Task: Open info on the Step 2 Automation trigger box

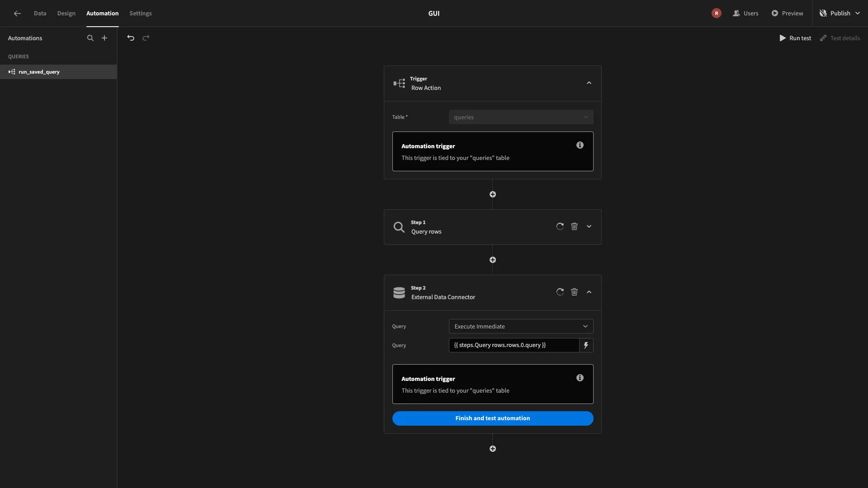Action: (580, 378)
